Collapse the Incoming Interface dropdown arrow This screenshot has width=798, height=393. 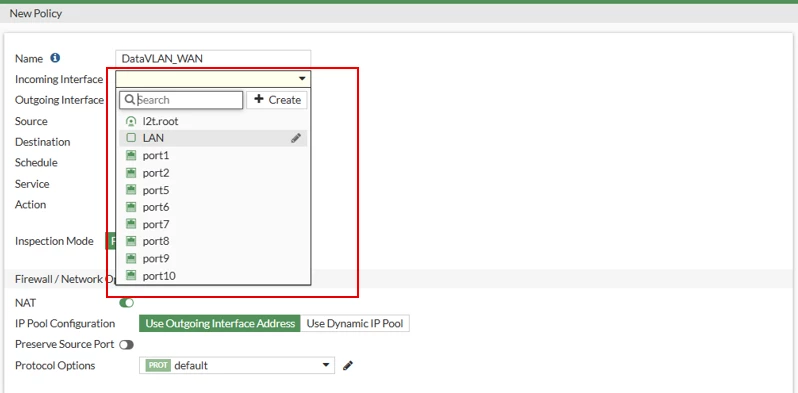[302, 79]
